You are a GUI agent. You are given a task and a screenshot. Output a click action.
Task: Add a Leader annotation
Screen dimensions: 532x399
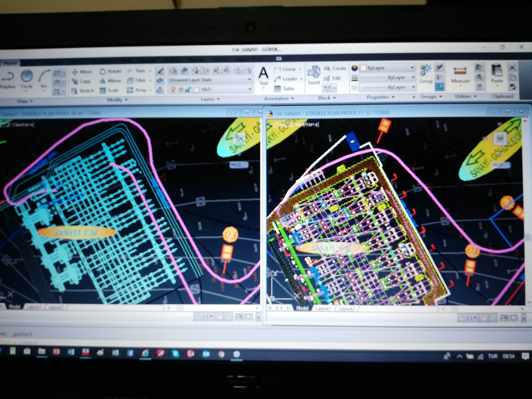point(286,79)
